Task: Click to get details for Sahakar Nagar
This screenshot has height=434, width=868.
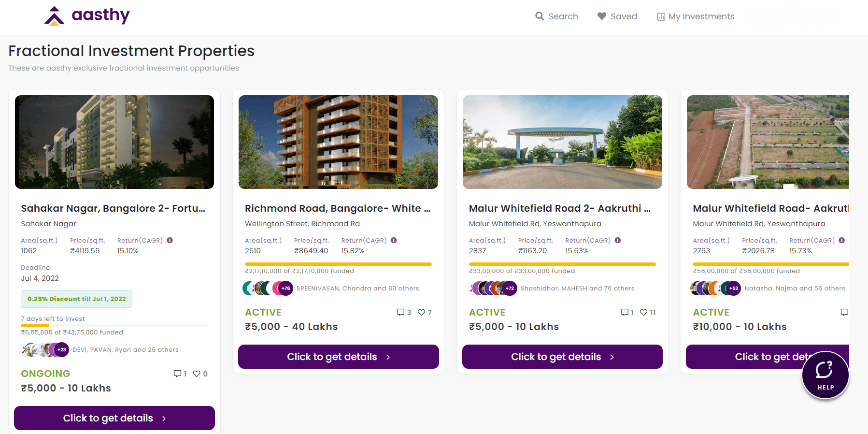Action: coord(114,418)
